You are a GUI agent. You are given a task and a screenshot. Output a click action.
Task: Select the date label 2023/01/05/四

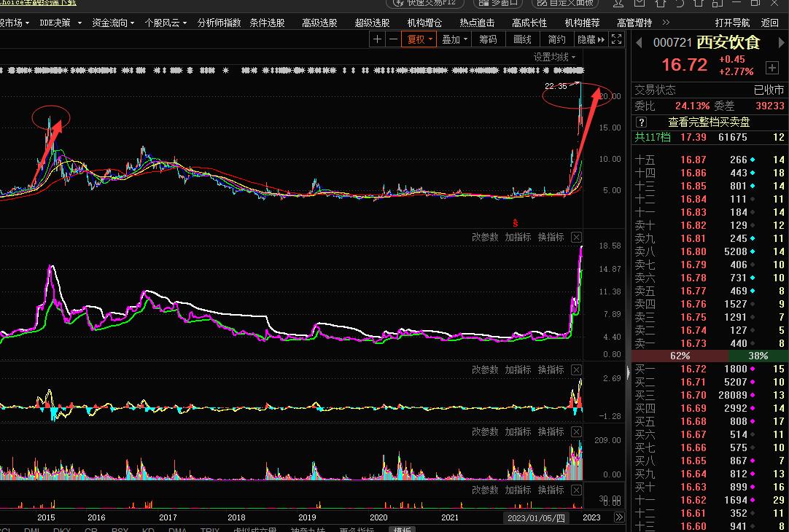537,518
